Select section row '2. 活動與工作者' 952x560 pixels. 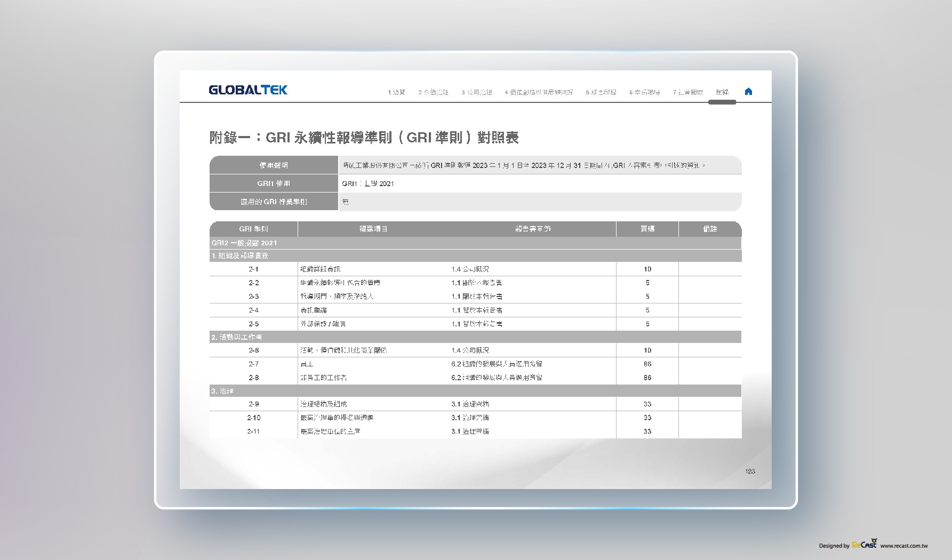pyautogui.click(x=475, y=337)
